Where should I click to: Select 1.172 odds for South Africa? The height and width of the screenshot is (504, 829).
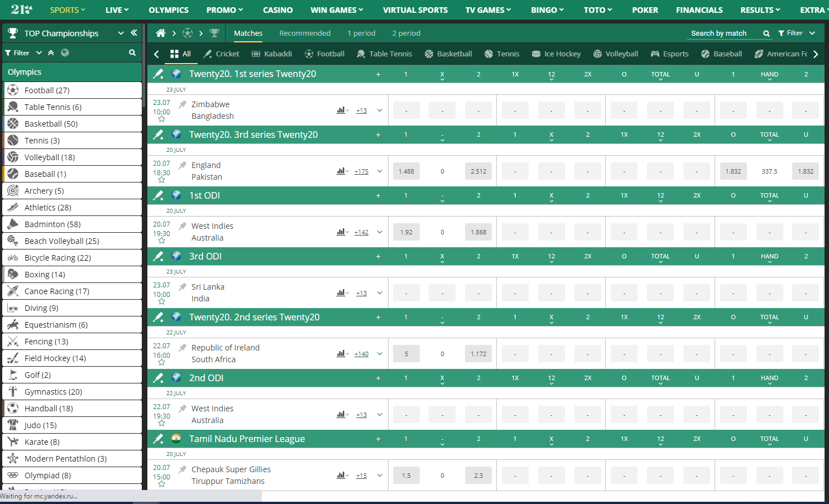(478, 354)
